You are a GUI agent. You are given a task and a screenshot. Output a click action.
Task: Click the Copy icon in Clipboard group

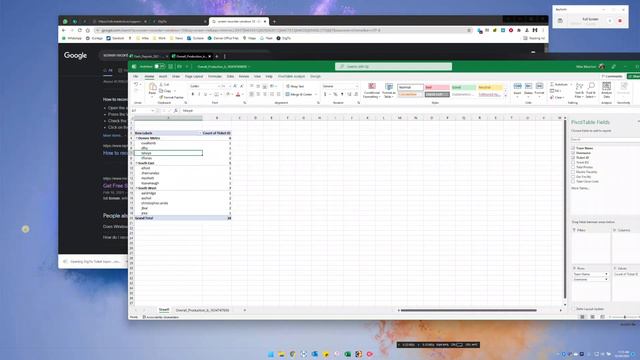[x=162, y=91]
